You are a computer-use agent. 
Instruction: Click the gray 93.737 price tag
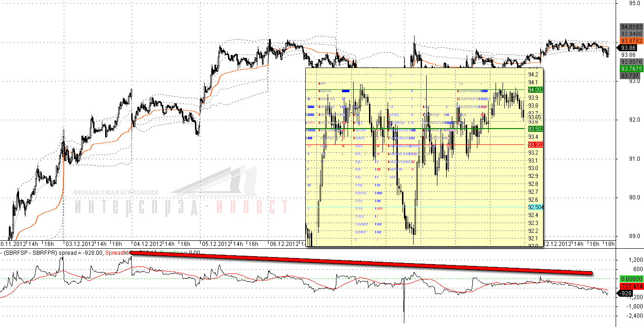630,75
